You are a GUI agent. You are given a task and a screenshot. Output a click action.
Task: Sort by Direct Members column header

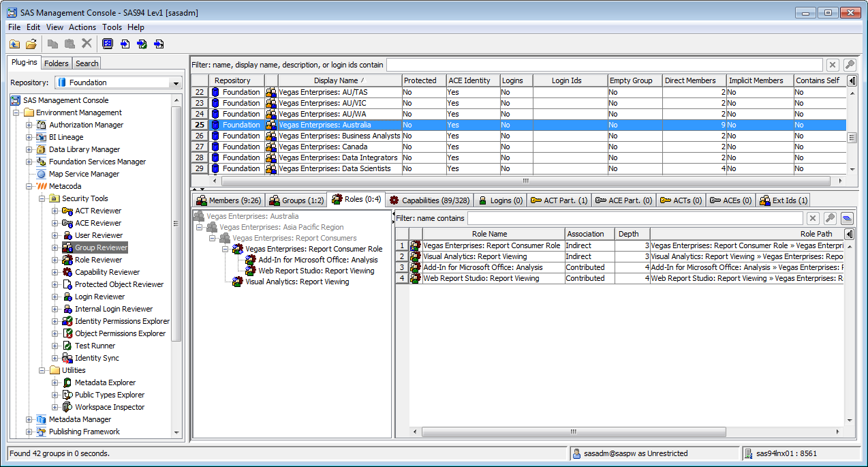click(694, 80)
